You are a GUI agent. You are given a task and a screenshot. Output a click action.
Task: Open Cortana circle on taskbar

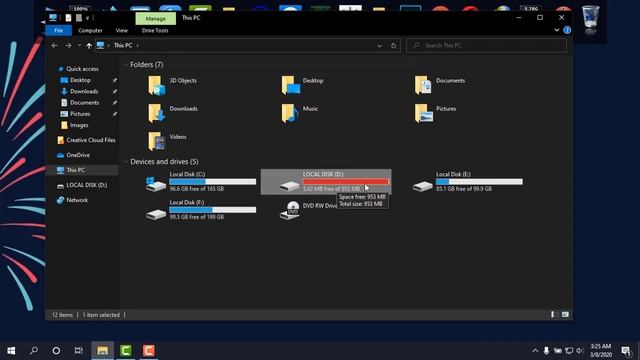pyautogui.click(x=56, y=351)
